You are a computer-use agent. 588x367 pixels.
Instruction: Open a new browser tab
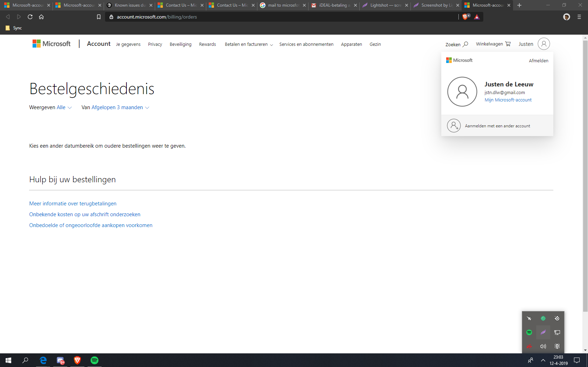tap(519, 5)
